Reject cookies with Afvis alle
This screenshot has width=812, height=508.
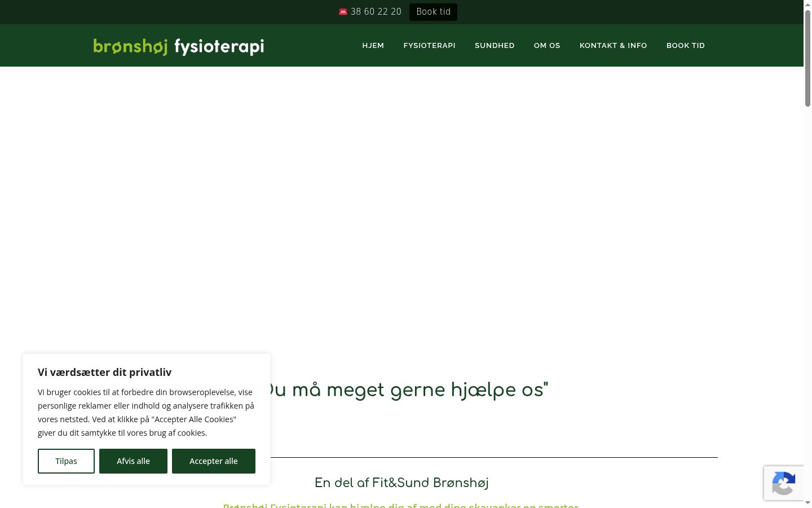point(133,461)
